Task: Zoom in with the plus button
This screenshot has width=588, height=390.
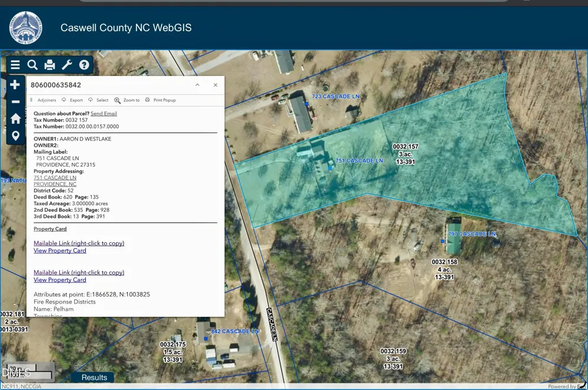Action: coord(15,85)
